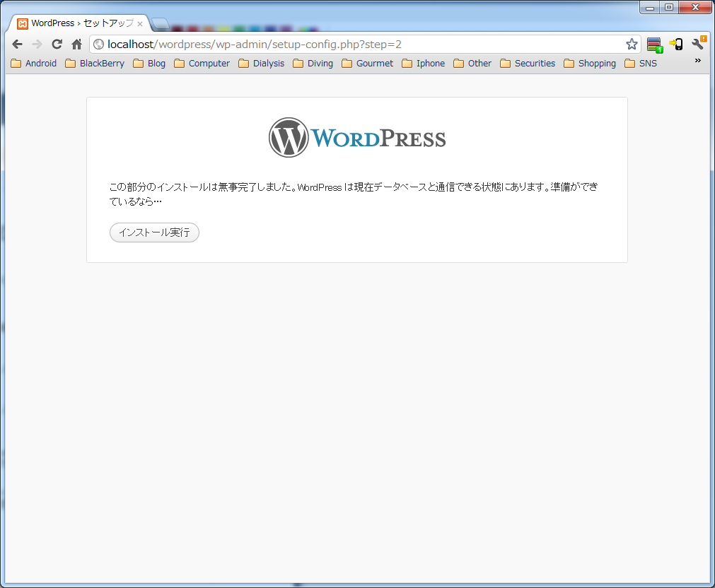Open the browser home page

pyautogui.click(x=76, y=45)
